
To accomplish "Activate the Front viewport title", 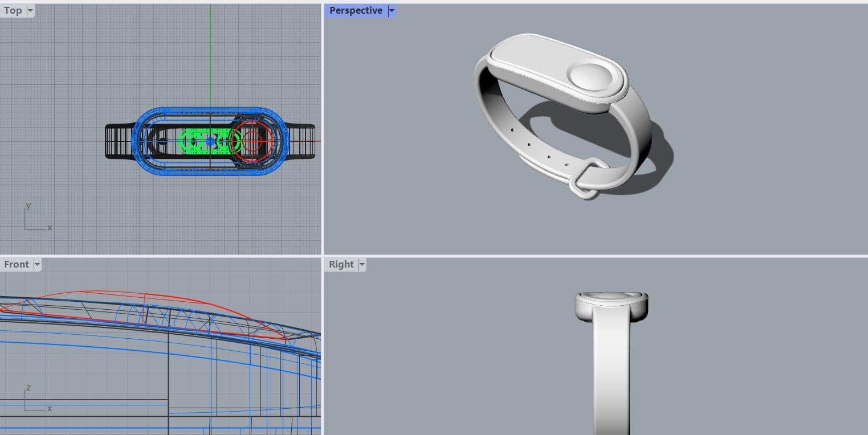I will click(x=16, y=265).
